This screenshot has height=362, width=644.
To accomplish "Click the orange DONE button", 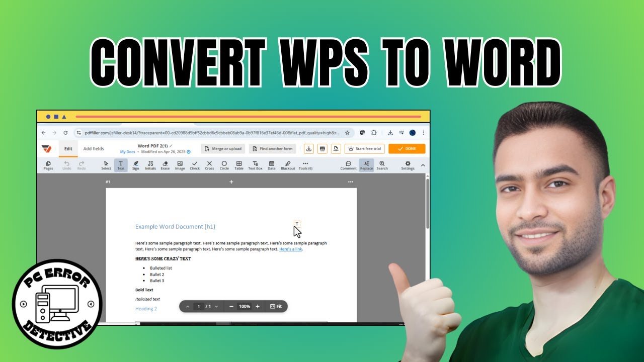I will tap(407, 149).
